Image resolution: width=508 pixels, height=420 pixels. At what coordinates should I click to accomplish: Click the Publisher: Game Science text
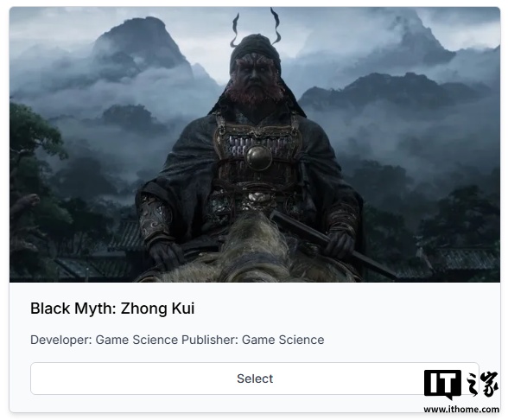tap(252, 340)
